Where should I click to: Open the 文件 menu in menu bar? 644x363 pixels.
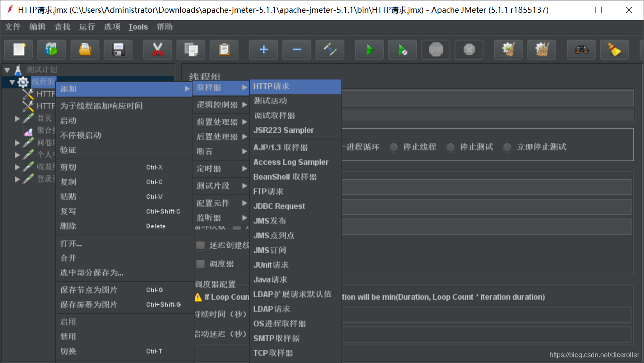pyautogui.click(x=13, y=27)
